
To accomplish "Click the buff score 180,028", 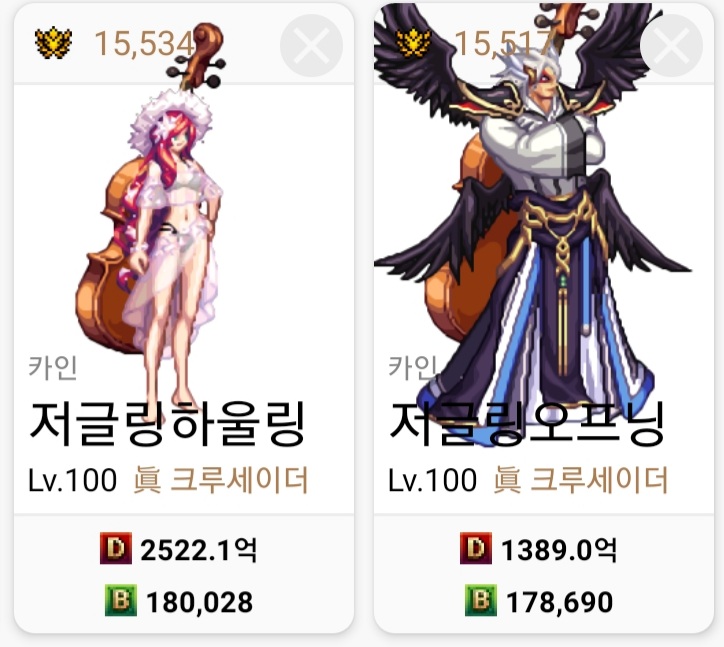I will pos(199,602).
